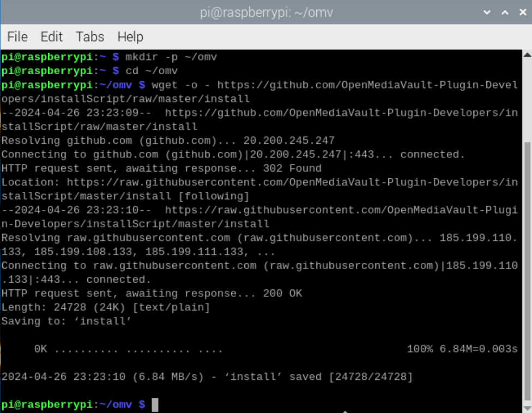Viewport: 532px width, 413px height.
Task: Click the '--2024-04-26 23:23:09--' timestamp
Action: click(76, 113)
